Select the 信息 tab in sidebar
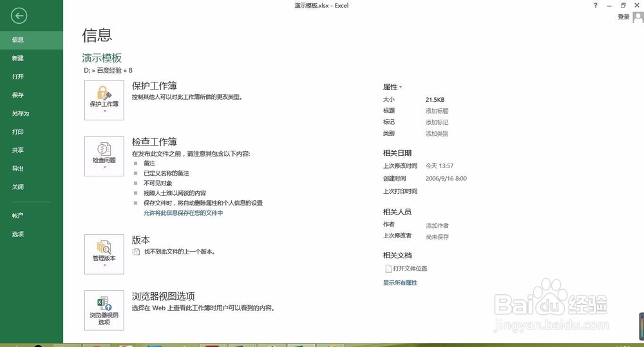This screenshot has width=644, height=347. 32,40
